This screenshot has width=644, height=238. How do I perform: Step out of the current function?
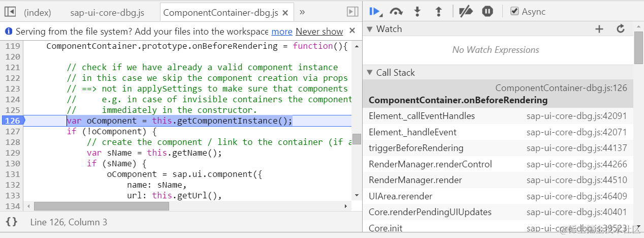[439, 11]
